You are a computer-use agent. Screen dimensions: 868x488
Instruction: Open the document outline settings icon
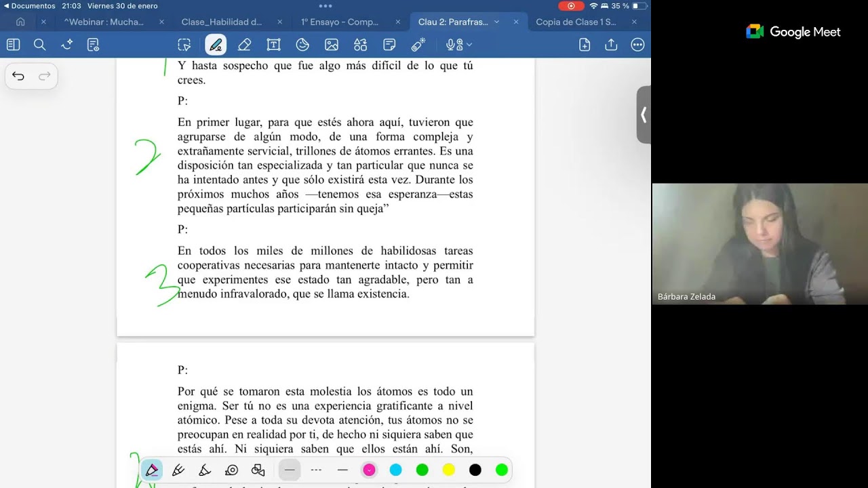(x=94, y=45)
